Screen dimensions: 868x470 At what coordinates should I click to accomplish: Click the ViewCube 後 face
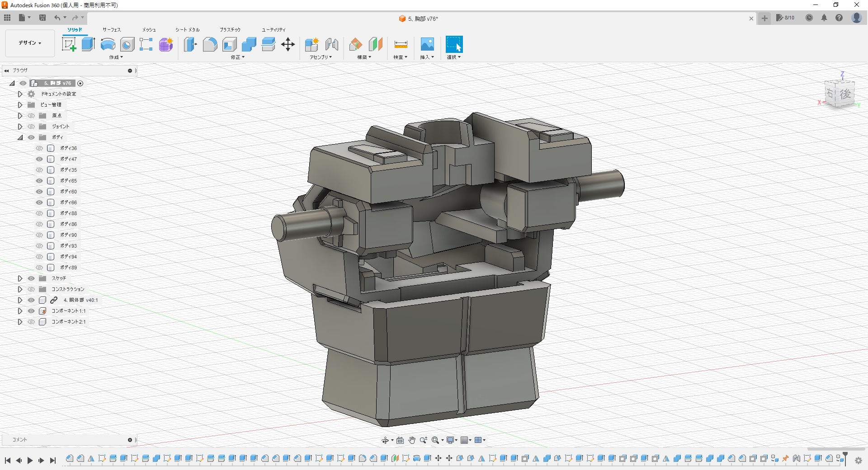pyautogui.click(x=845, y=94)
